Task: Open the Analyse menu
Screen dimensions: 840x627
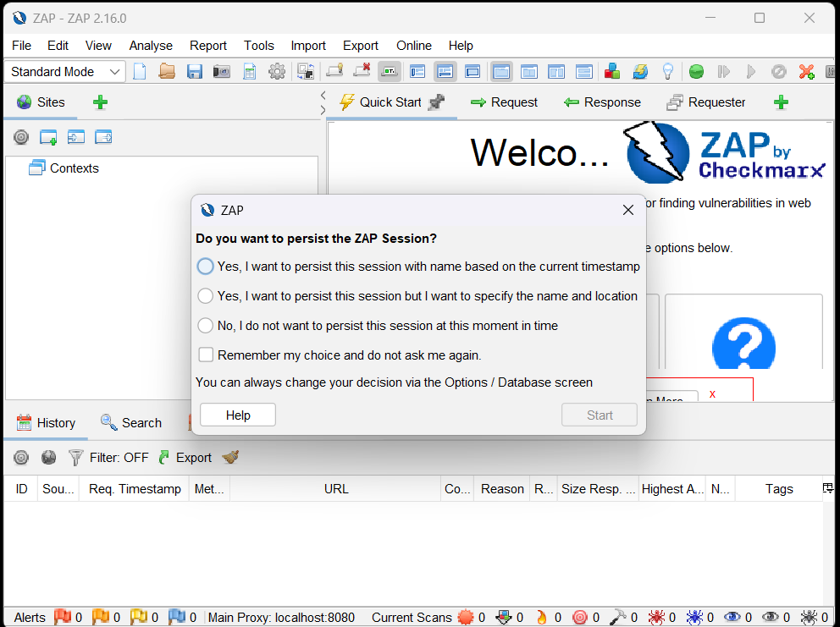Action: click(x=151, y=46)
